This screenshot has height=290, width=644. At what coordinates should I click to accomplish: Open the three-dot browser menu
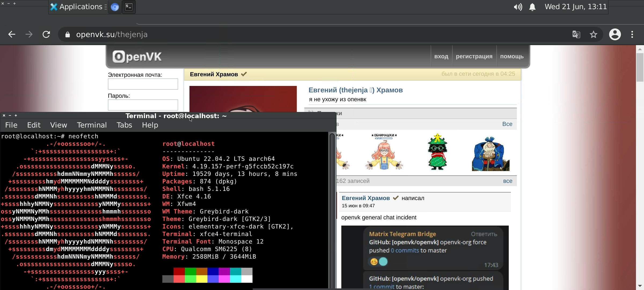[632, 34]
